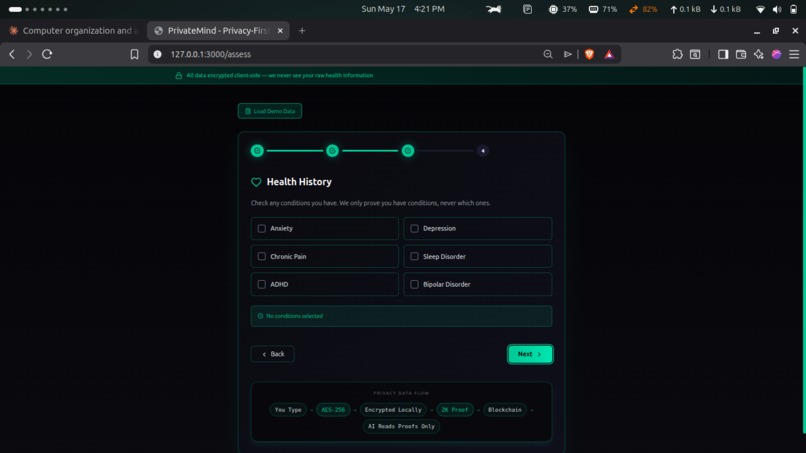Click the Health History heading
Image resolution: width=806 pixels, height=453 pixels.
tap(299, 182)
